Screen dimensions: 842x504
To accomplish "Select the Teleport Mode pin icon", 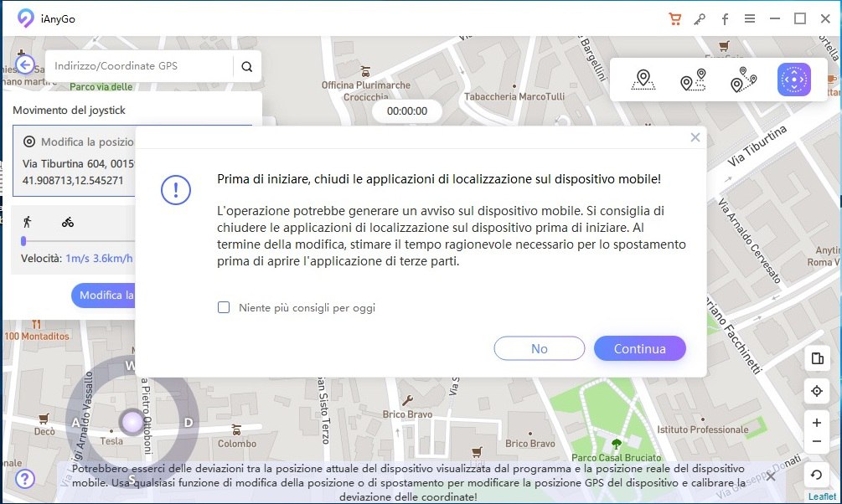I will tap(643, 81).
